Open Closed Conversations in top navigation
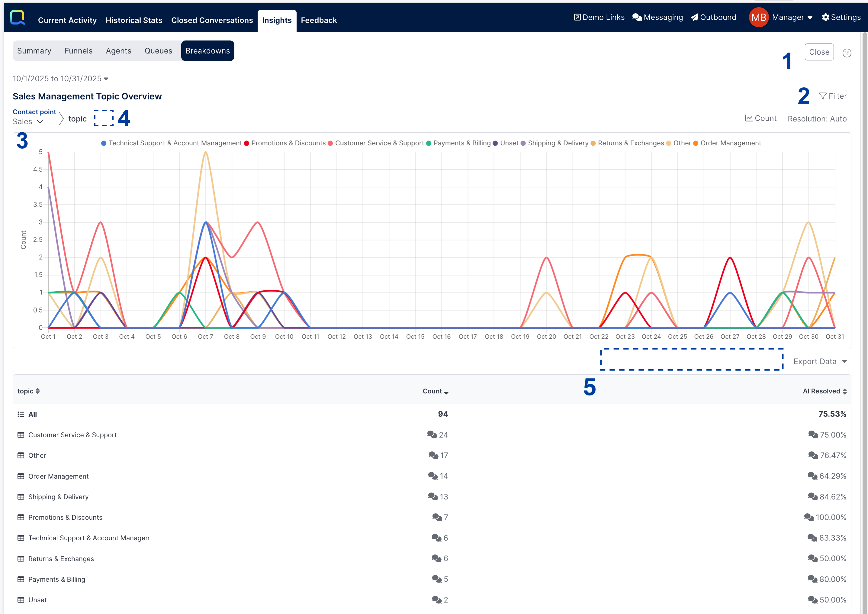The image size is (868, 614). [212, 21]
